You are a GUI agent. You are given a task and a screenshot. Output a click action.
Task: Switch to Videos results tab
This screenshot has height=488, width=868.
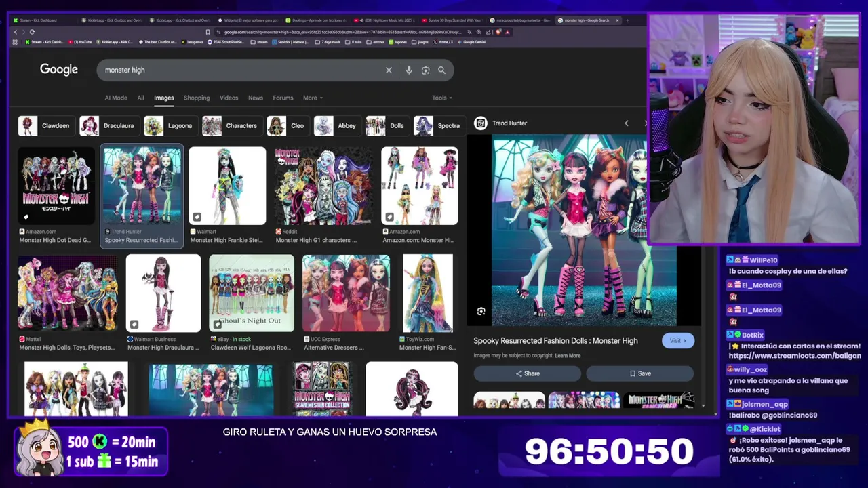[x=229, y=98]
